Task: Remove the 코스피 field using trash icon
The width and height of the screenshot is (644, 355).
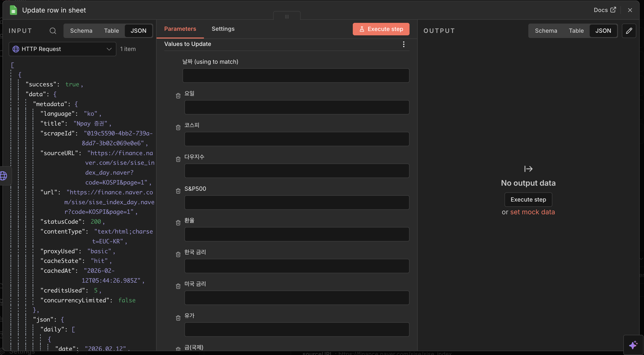Action: tap(178, 127)
